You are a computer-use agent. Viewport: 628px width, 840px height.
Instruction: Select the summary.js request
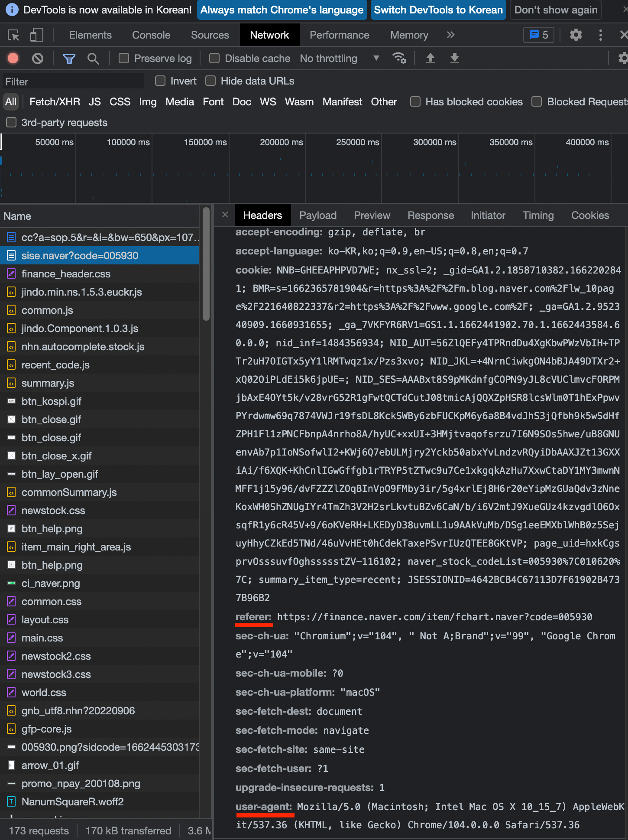pyautogui.click(x=100, y=383)
